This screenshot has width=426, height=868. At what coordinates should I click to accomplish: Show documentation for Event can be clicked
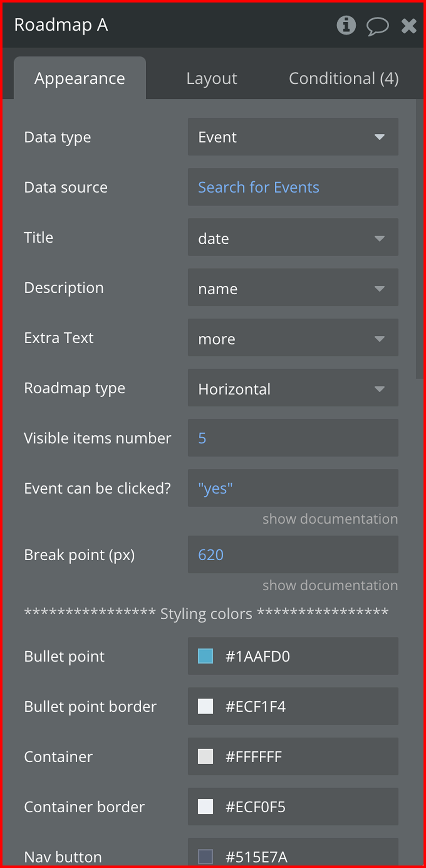tap(330, 519)
